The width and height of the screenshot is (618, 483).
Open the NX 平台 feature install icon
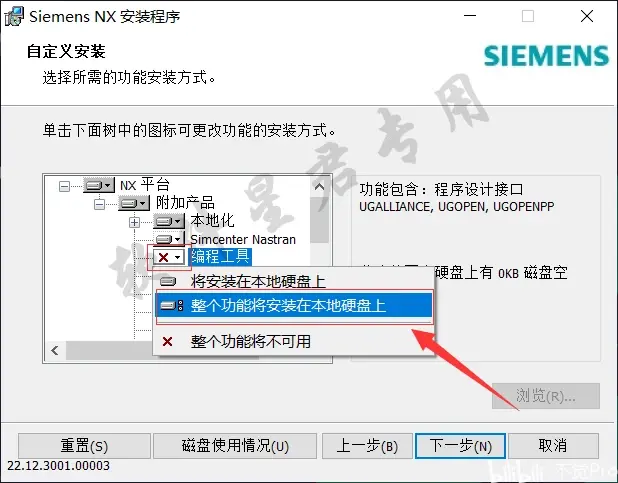pyautogui.click(x=99, y=185)
